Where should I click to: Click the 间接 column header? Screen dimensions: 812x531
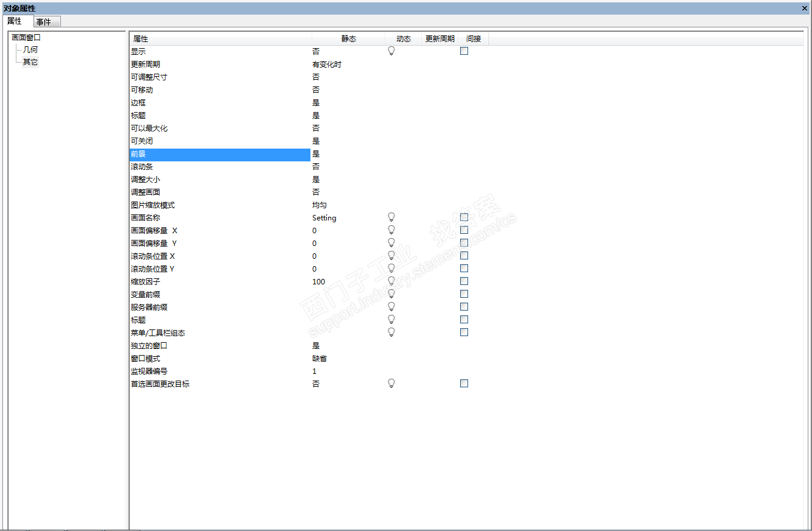(x=474, y=39)
